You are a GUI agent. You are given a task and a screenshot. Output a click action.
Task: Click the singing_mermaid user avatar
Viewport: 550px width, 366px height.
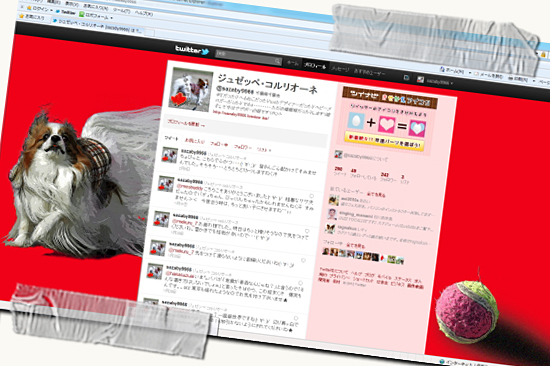pos(332,214)
